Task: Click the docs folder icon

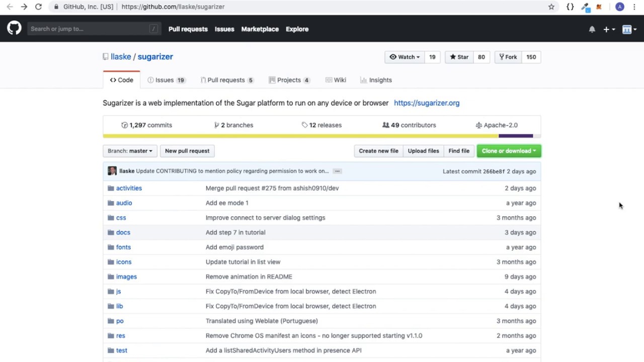Action: [111, 232]
